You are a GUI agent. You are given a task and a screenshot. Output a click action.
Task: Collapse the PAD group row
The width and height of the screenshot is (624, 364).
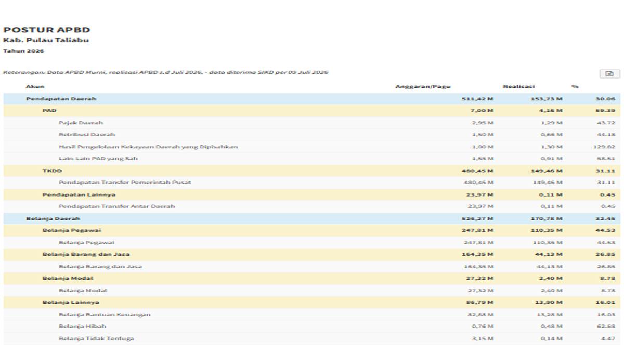(312, 111)
